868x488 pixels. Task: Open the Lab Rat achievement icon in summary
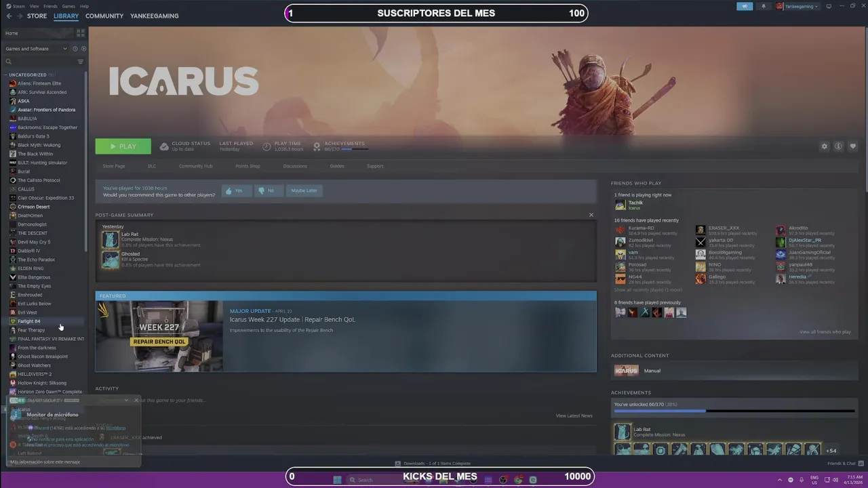[110, 239]
